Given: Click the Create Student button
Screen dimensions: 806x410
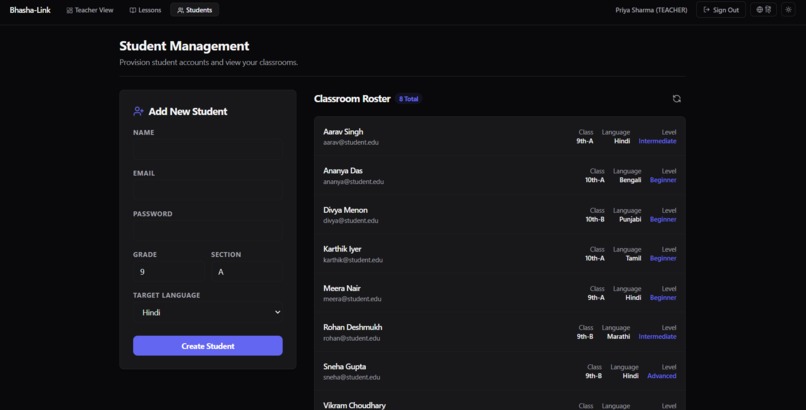Looking at the screenshot, I should 208,346.
